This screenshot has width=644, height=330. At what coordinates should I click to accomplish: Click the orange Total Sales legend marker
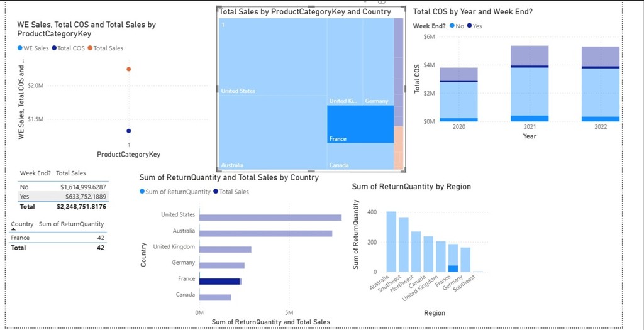click(x=91, y=48)
